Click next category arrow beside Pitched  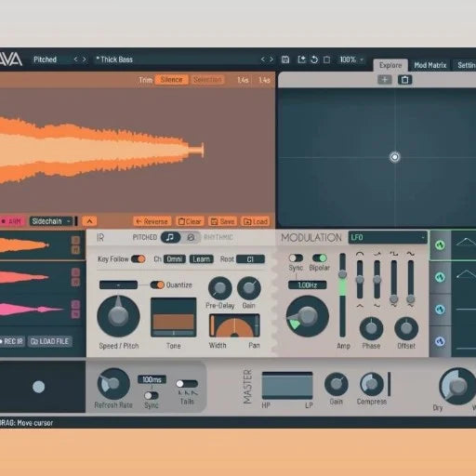click(x=84, y=59)
